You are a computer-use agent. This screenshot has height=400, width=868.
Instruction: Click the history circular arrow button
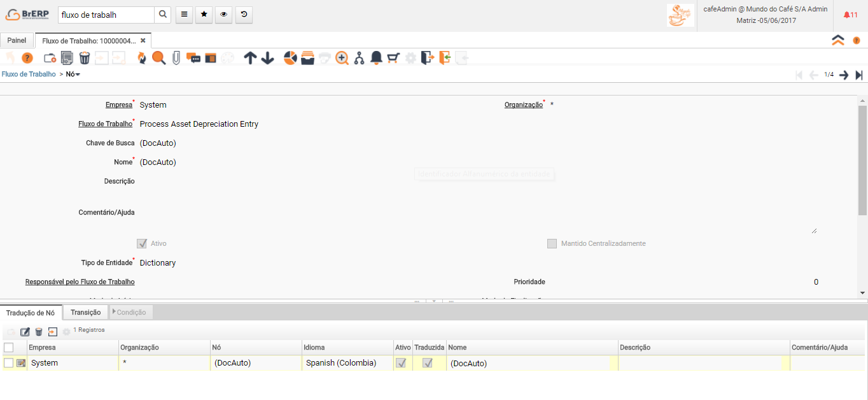click(x=244, y=15)
